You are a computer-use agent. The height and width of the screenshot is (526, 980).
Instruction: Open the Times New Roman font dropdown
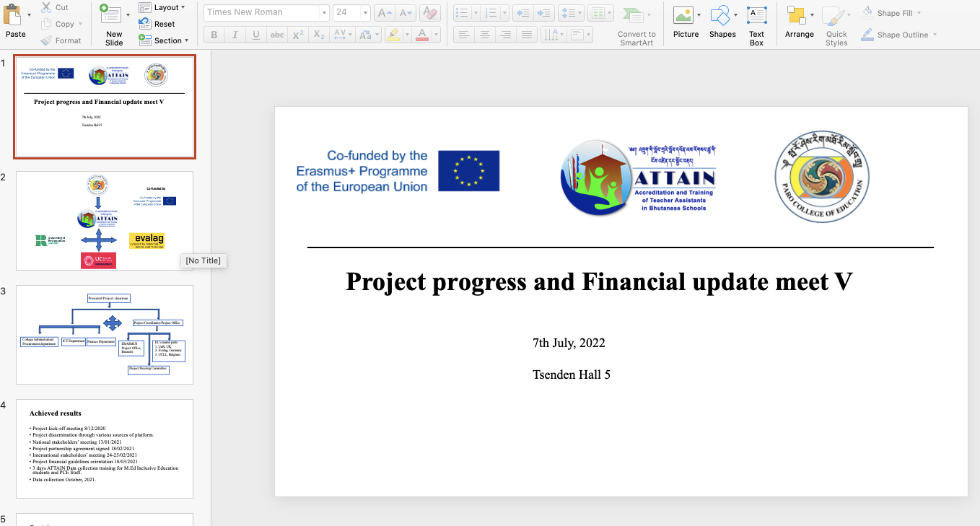(x=324, y=12)
